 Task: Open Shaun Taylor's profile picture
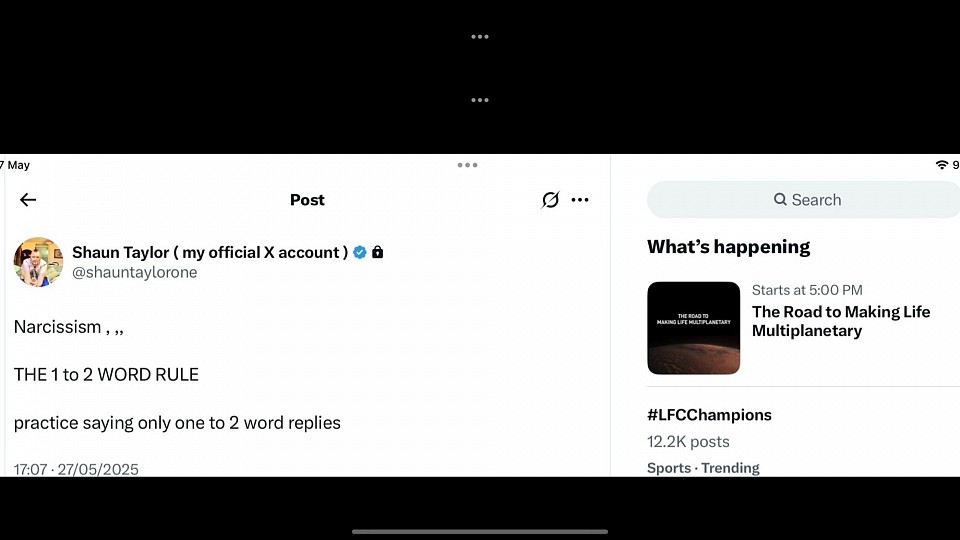coord(39,262)
